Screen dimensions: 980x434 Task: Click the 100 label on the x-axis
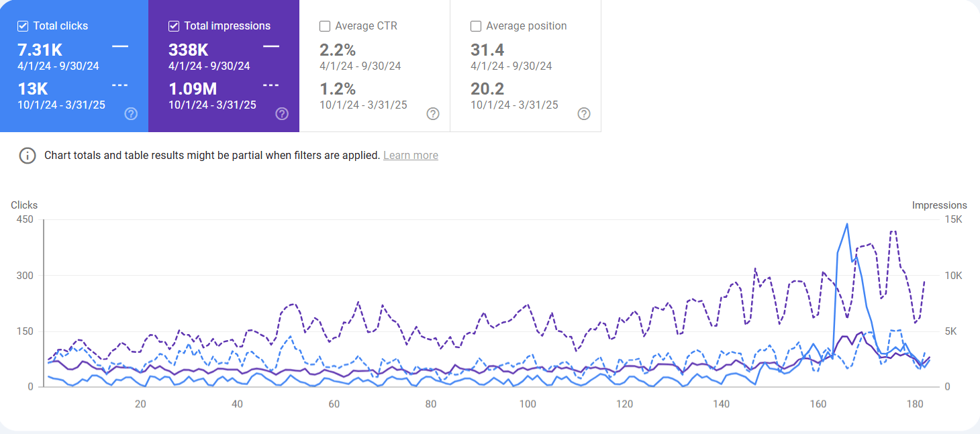click(528, 404)
